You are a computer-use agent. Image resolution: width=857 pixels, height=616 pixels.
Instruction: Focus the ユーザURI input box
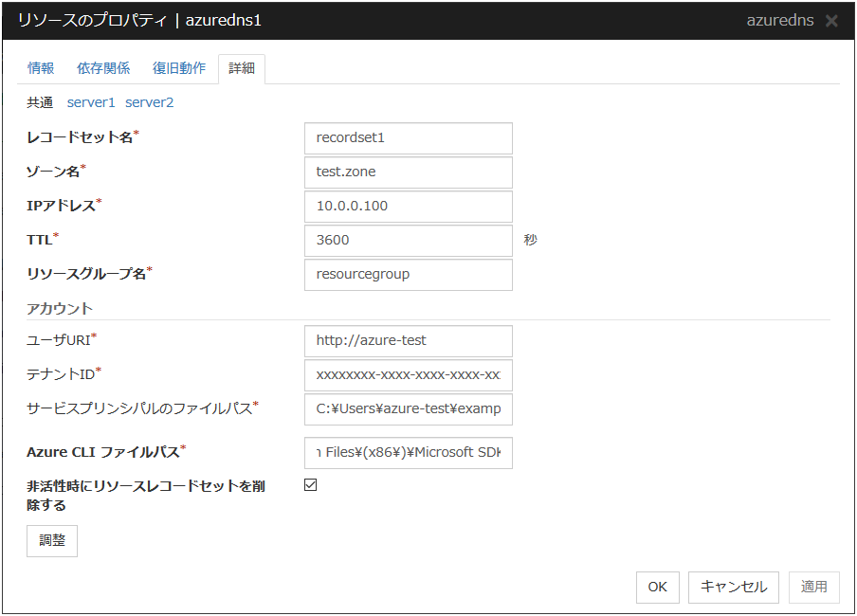408,341
